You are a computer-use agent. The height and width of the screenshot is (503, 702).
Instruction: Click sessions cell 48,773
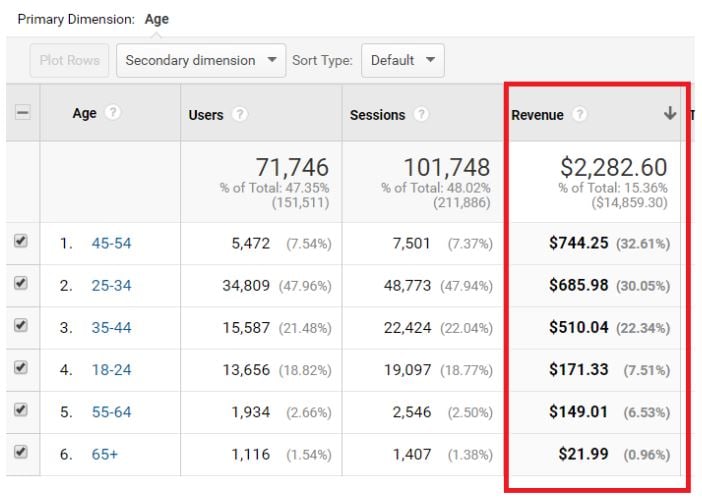tap(407, 286)
